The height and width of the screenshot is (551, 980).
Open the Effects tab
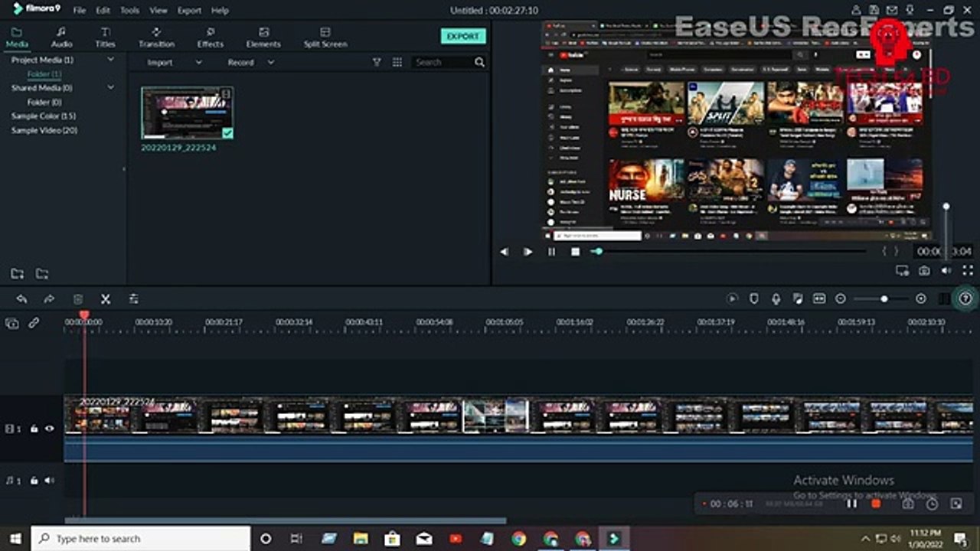(211, 37)
